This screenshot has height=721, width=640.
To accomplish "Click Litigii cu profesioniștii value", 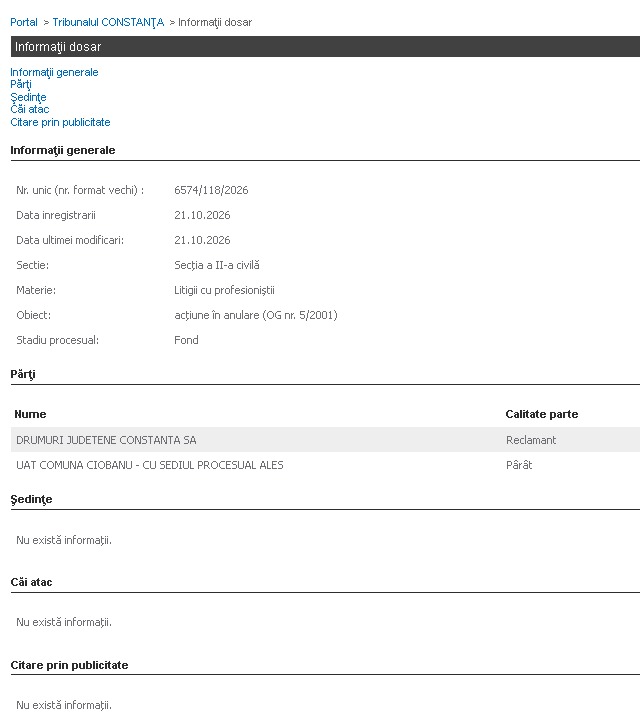I will [224, 290].
